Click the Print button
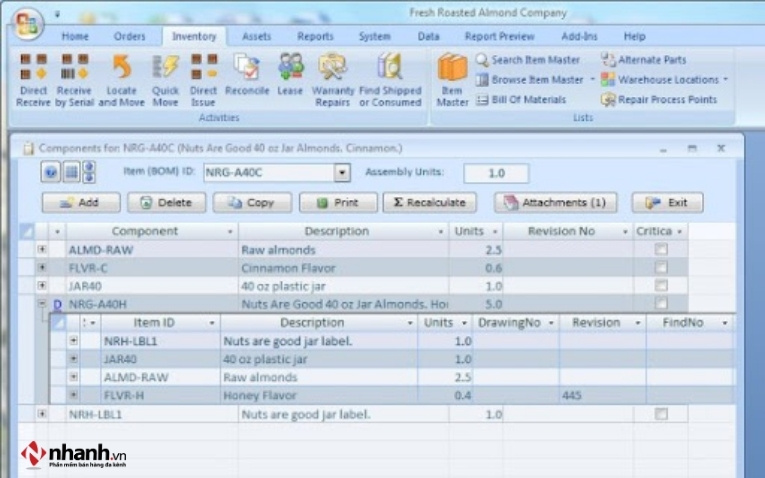Viewport: 765px width, 478px height. click(x=338, y=202)
